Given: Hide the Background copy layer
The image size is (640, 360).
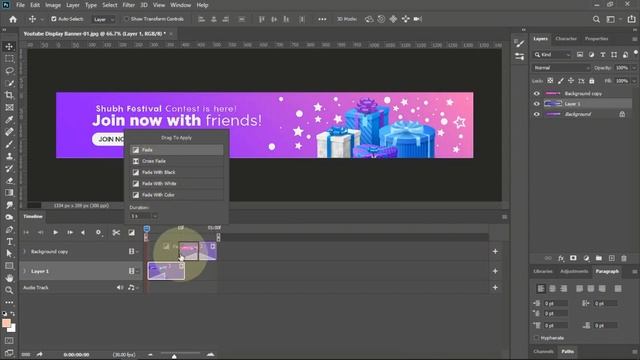Looking at the screenshot, I should (537, 93).
